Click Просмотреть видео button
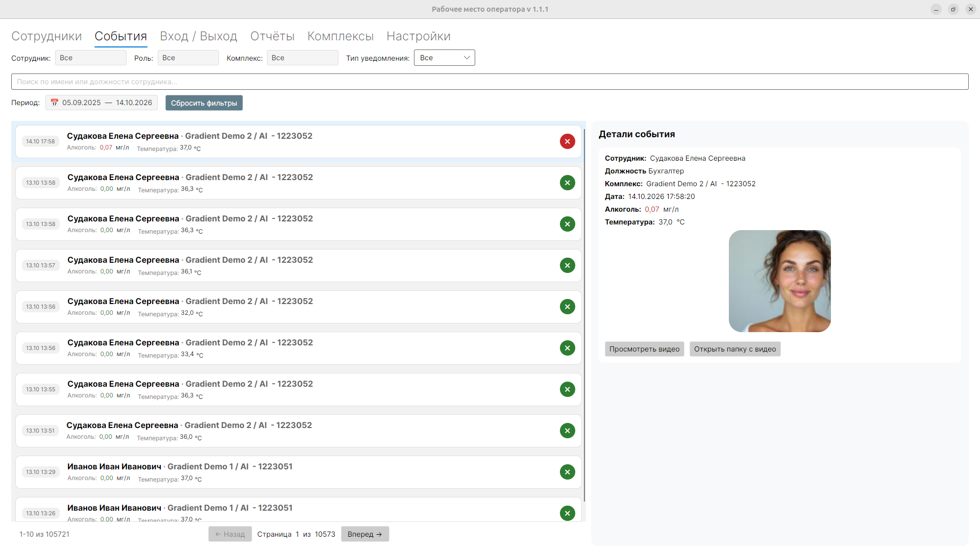Screen dimensions: 980x551 point(645,349)
